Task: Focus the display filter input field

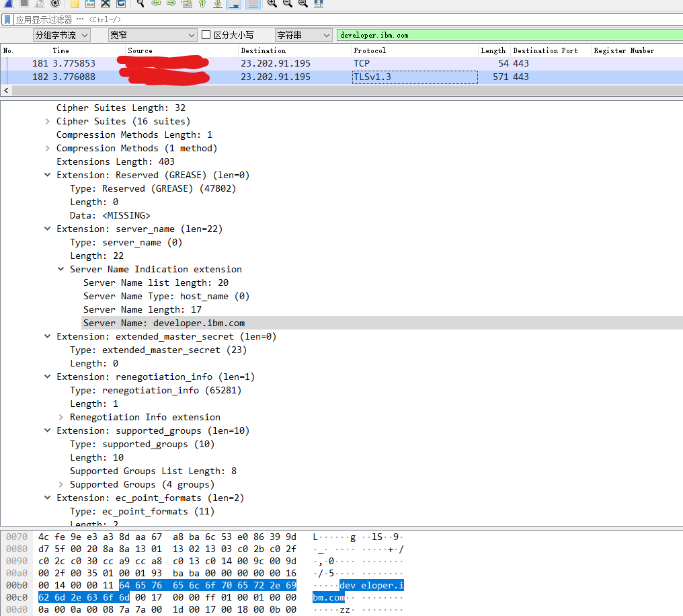Action: point(348,20)
